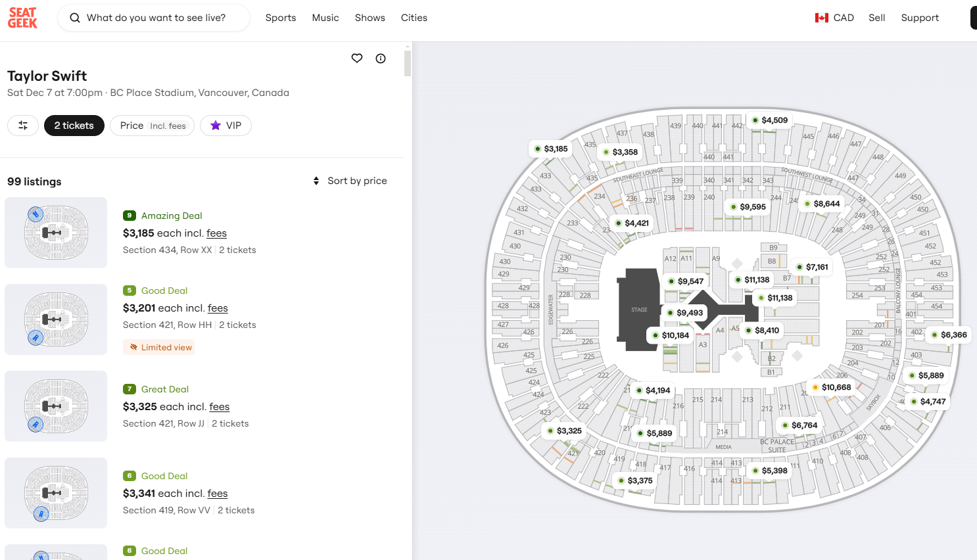
Task: Click the listings panel scrollbar
Action: pos(408,64)
